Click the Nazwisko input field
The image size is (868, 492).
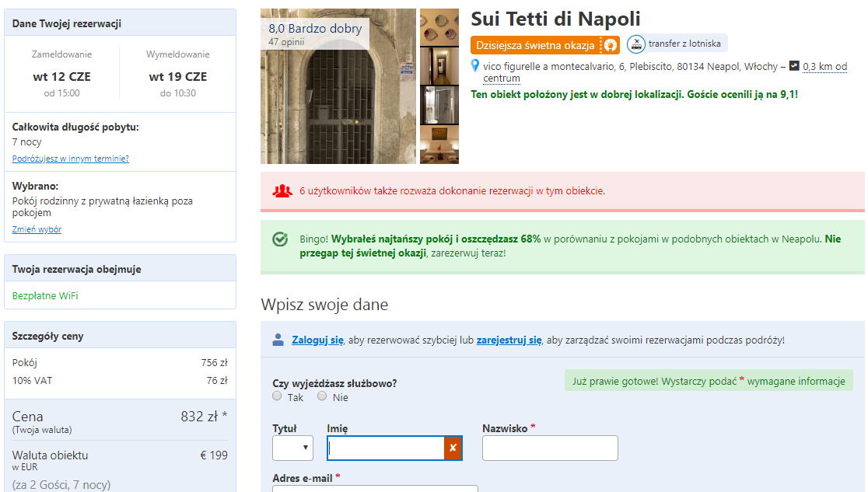(x=550, y=448)
